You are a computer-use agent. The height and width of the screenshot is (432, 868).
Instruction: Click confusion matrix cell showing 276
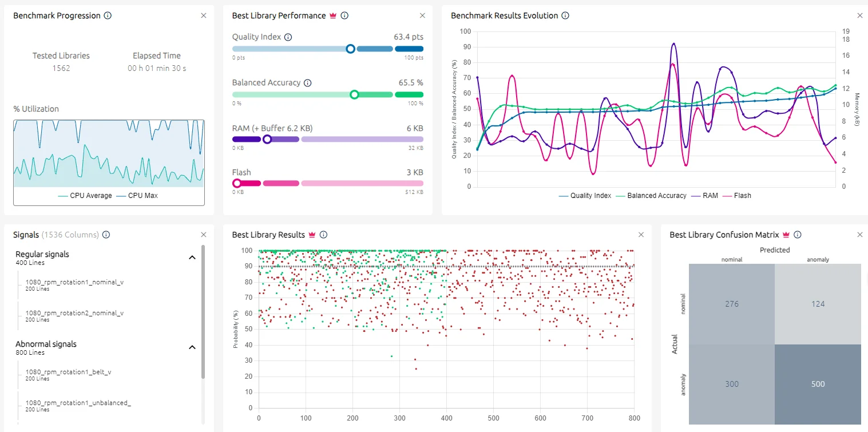click(732, 304)
